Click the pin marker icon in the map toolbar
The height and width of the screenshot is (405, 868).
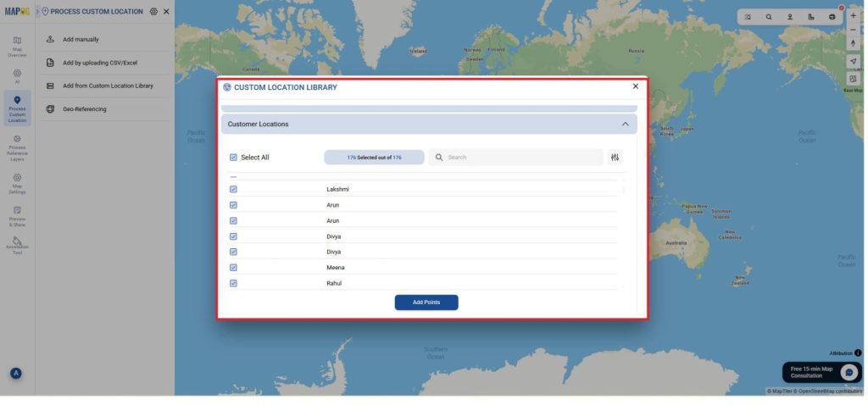tap(790, 17)
